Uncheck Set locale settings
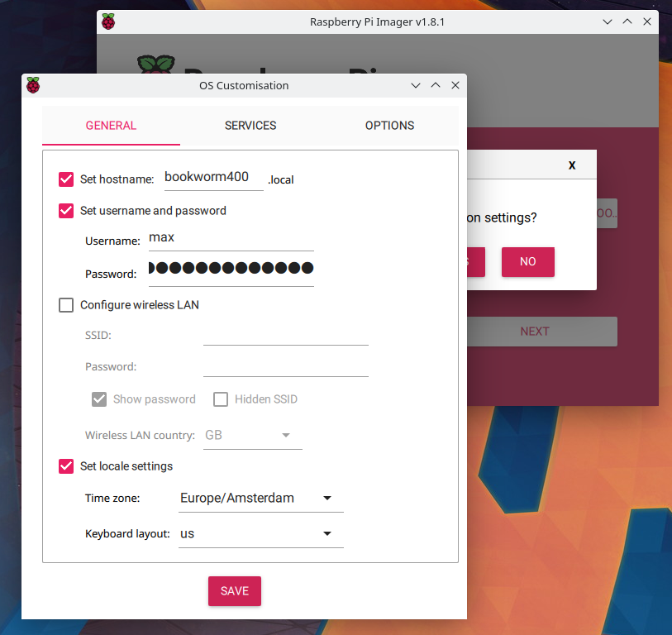Viewport: 672px width, 635px height. pos(66,466)
